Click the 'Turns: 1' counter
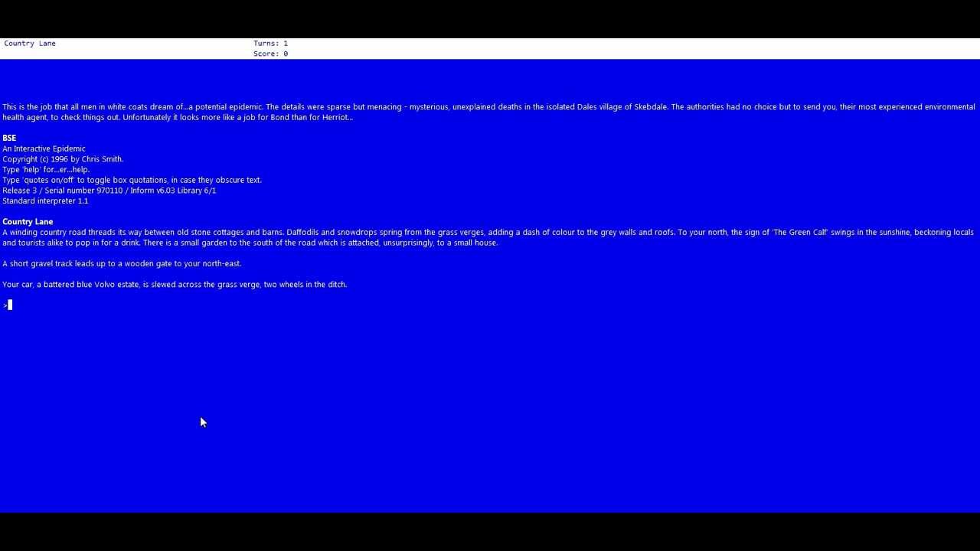The width and height of the screenshot is (980, 551). 271,44
